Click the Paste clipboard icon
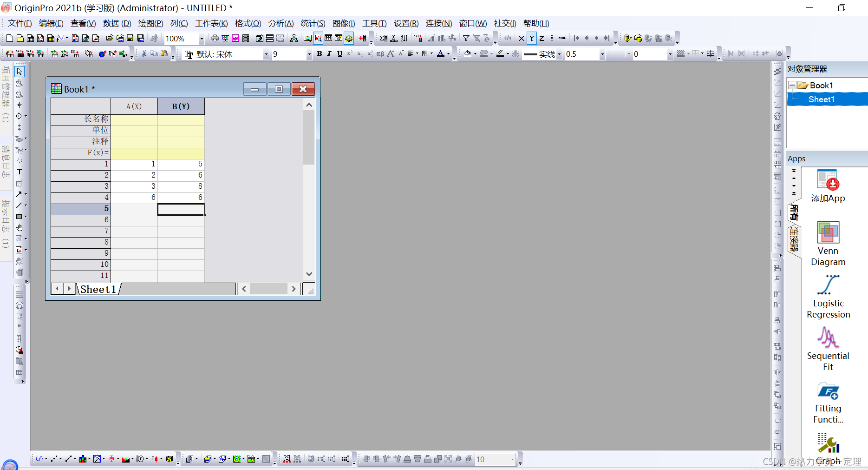The height and width of the screenshot is (470, 868). coord(164,54)
